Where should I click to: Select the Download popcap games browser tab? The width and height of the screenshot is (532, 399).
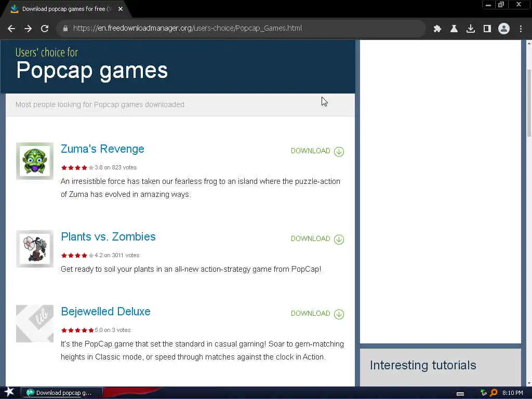tap(66, 9)
